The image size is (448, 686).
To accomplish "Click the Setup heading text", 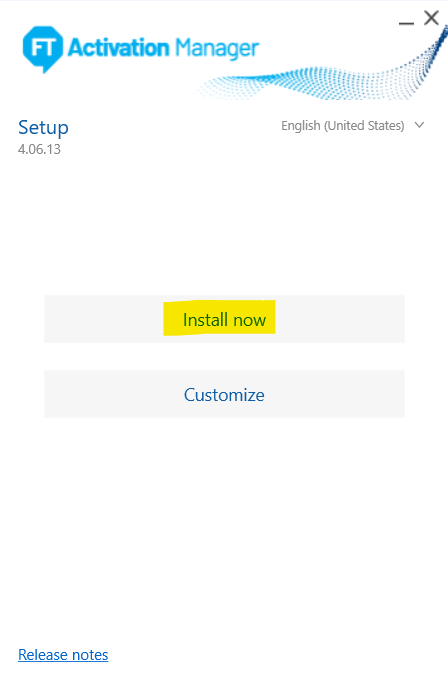I will (x=43, y=128).
